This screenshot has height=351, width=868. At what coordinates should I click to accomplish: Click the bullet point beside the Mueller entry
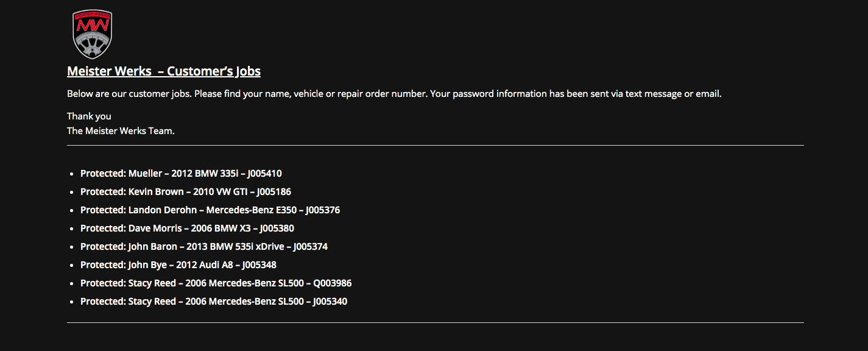[72, 174]
